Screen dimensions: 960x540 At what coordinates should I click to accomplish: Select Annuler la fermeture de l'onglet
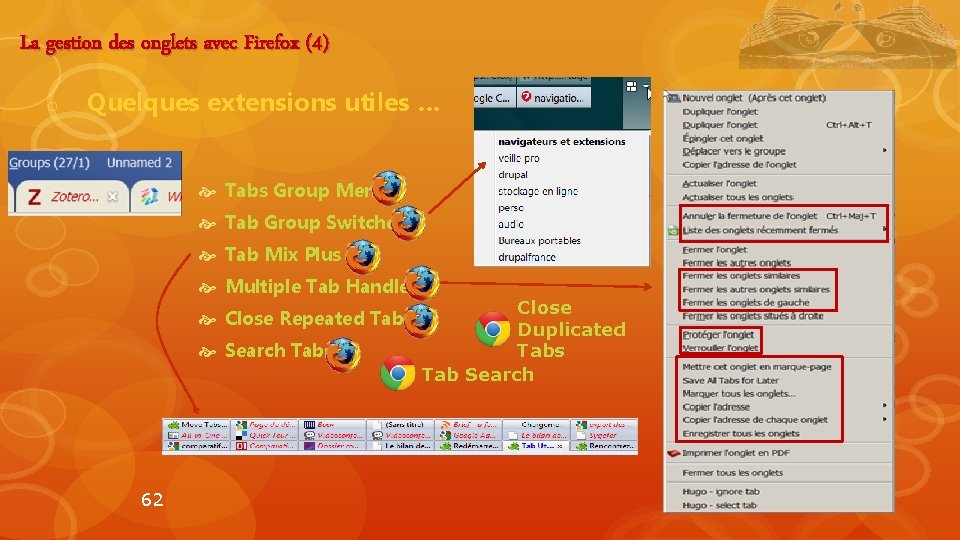point(749,216)
